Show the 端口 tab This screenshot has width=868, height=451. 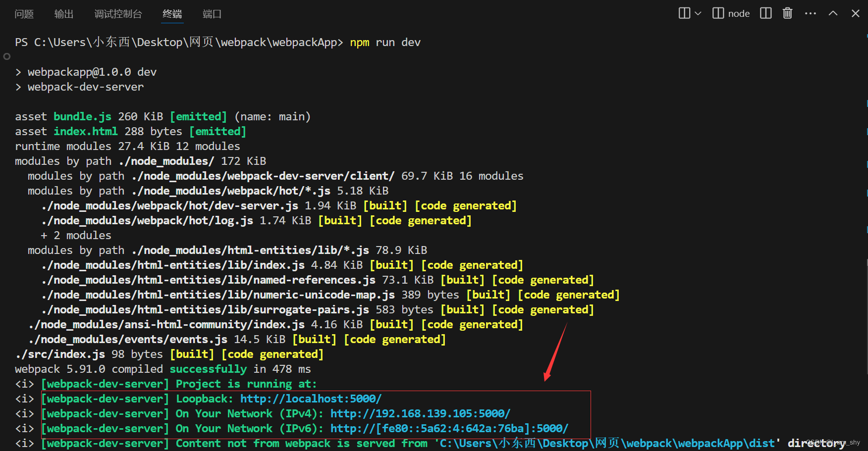212,14
